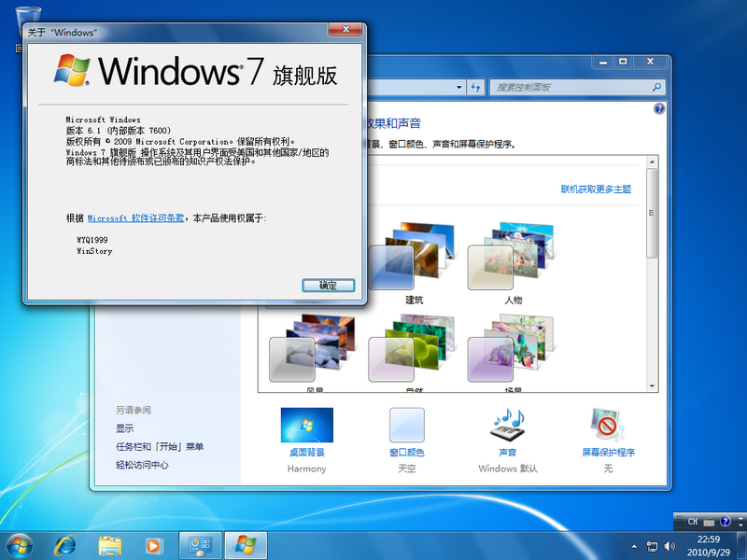Click the language bar help icon
The image size is (747, 560).
[725, 522]
